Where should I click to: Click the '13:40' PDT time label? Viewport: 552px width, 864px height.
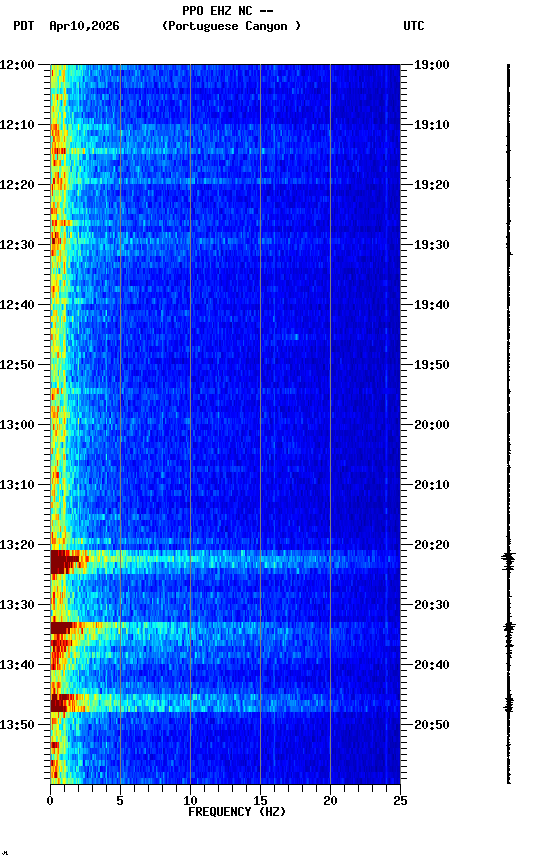click(x=17, y=665)
